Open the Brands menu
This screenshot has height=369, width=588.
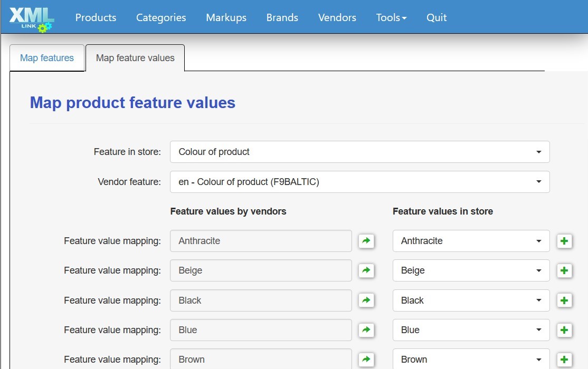282,17
